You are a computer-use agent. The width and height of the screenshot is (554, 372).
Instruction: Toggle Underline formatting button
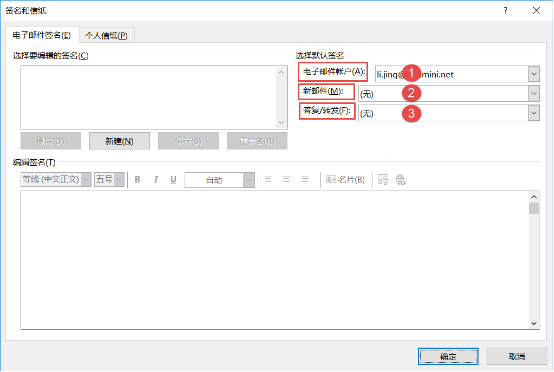[173, 180]
